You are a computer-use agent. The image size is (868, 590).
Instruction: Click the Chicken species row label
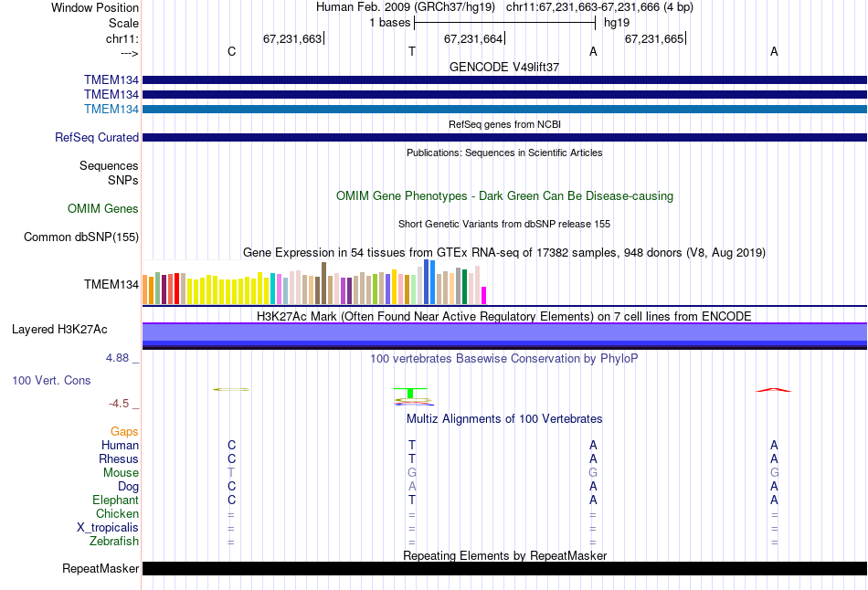[x=117, y=514]
